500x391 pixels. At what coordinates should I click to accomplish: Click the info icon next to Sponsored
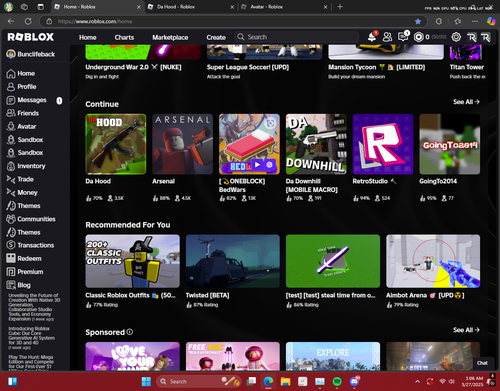pos(130,332)
